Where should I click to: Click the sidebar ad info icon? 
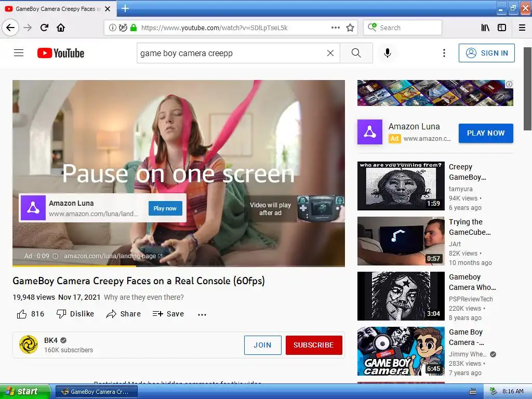(509, 84)
